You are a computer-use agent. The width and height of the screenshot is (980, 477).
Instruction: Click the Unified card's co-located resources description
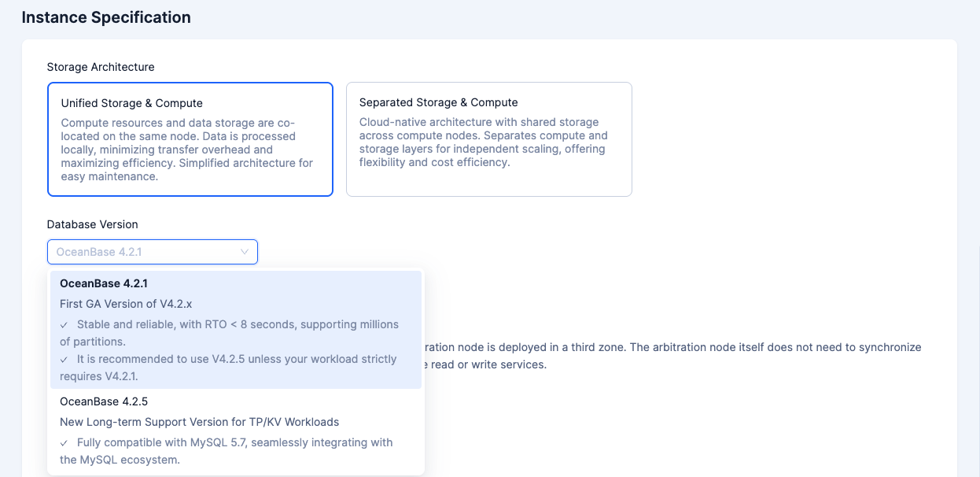click(186, 150)
